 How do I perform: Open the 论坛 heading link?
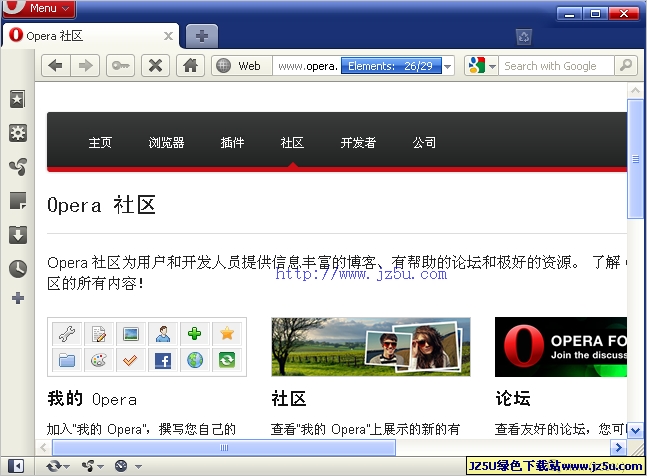pyautogui.click(x=513, y=399)
